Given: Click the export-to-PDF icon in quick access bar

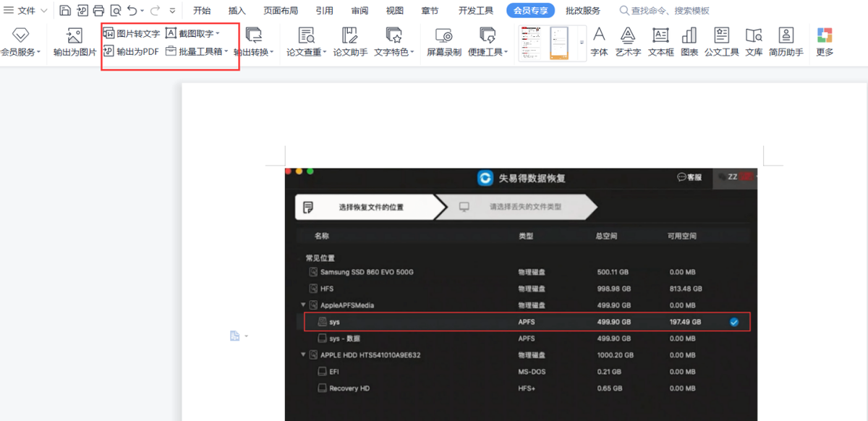Looking at the screenshot, I should [x=82, y=10].
